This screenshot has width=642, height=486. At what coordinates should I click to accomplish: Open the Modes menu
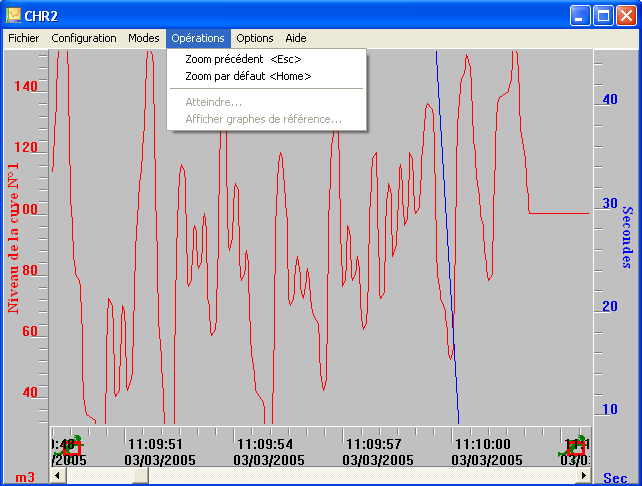(x=143, y=38)
